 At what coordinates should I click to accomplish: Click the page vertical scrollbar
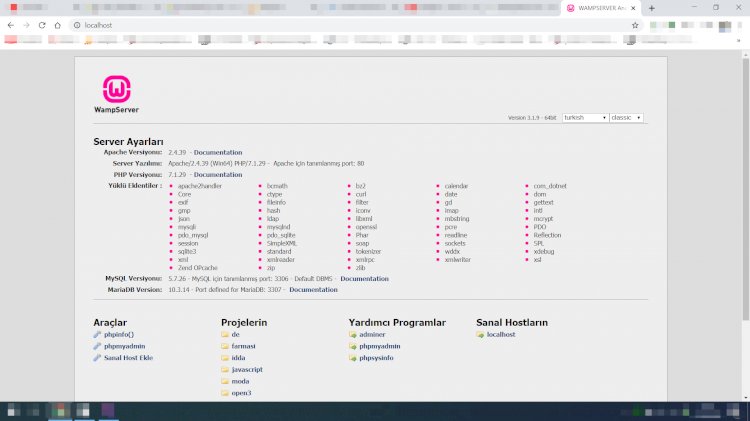pyautogui.click(x=746, y=189)
